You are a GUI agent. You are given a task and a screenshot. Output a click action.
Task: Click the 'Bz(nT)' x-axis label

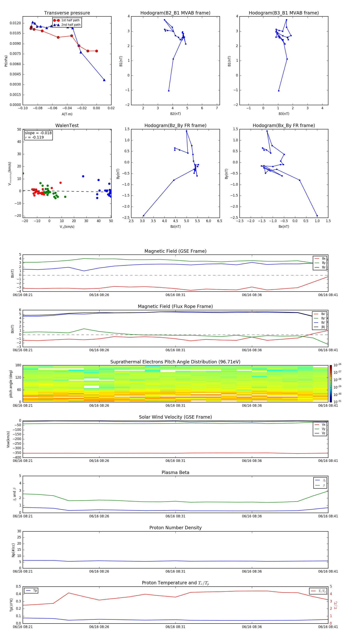pyautogui.click(x=175, y=227)
